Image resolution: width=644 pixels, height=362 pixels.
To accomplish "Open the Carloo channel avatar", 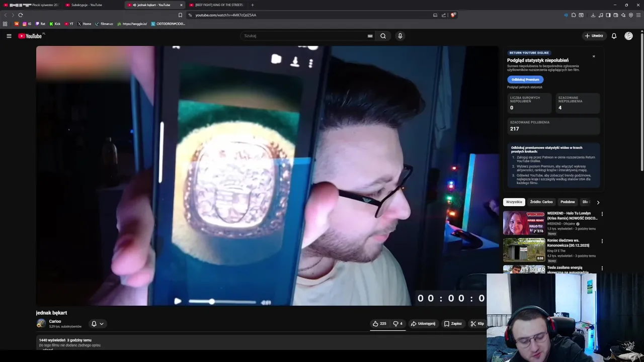I will pos(41,323).
